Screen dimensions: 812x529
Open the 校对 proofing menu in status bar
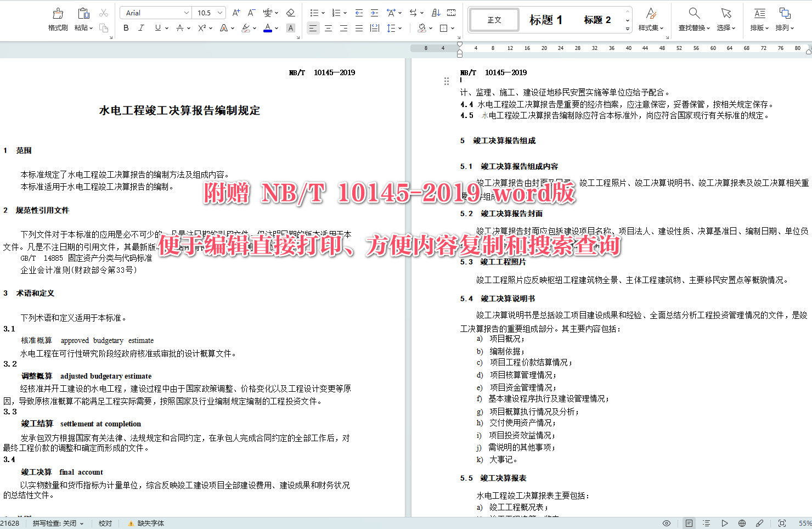(105, 523)
